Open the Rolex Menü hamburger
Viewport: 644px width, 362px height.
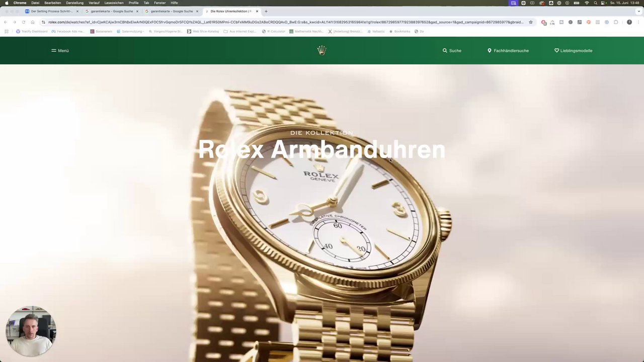pos(60,50)
